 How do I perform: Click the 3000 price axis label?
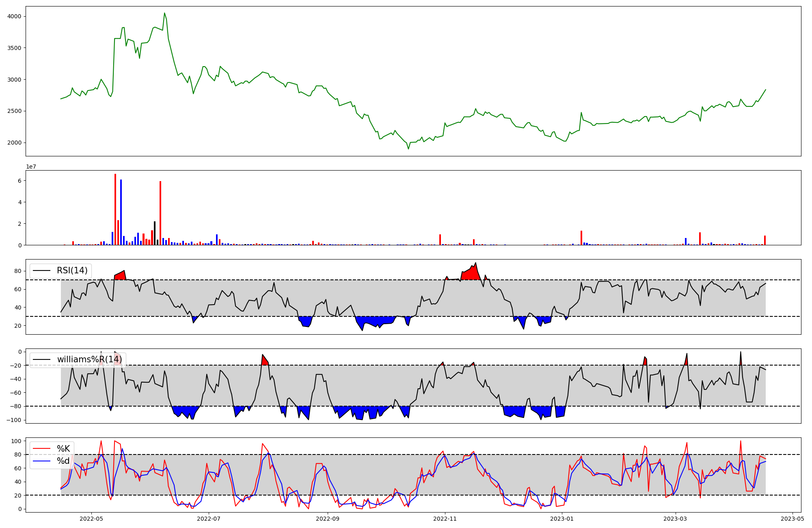14,79
